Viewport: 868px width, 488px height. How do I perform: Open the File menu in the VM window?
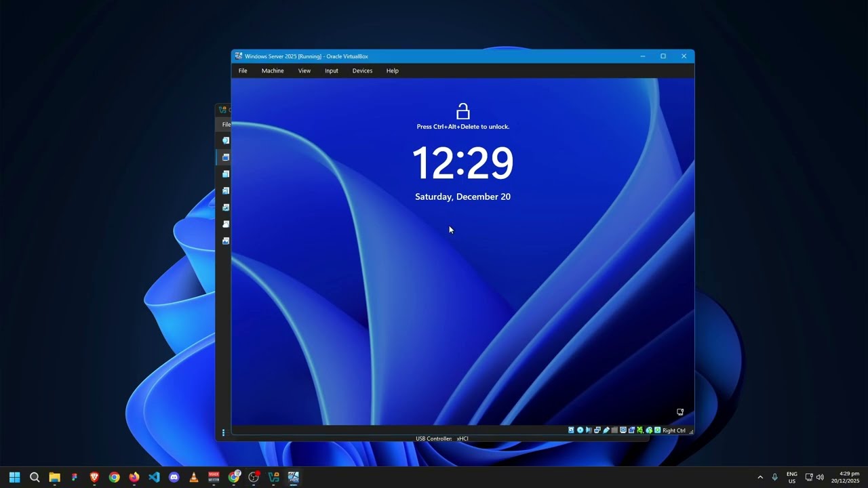click(x=243, y=70)
